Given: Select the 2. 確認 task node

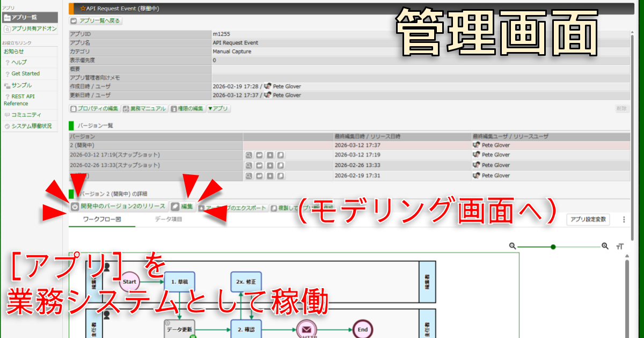Looking at the screenshot, I should click(245, 329).
